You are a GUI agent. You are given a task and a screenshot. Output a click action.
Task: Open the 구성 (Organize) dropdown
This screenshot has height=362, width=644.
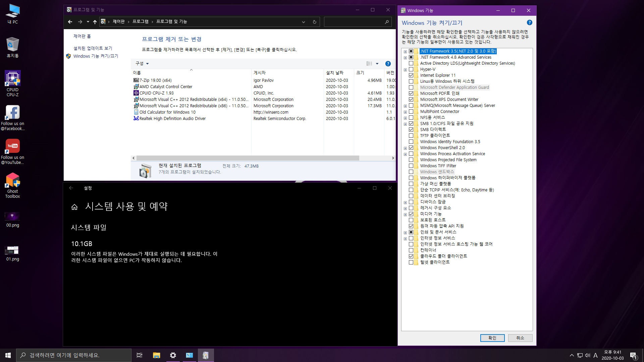click(x=142, y=64)
